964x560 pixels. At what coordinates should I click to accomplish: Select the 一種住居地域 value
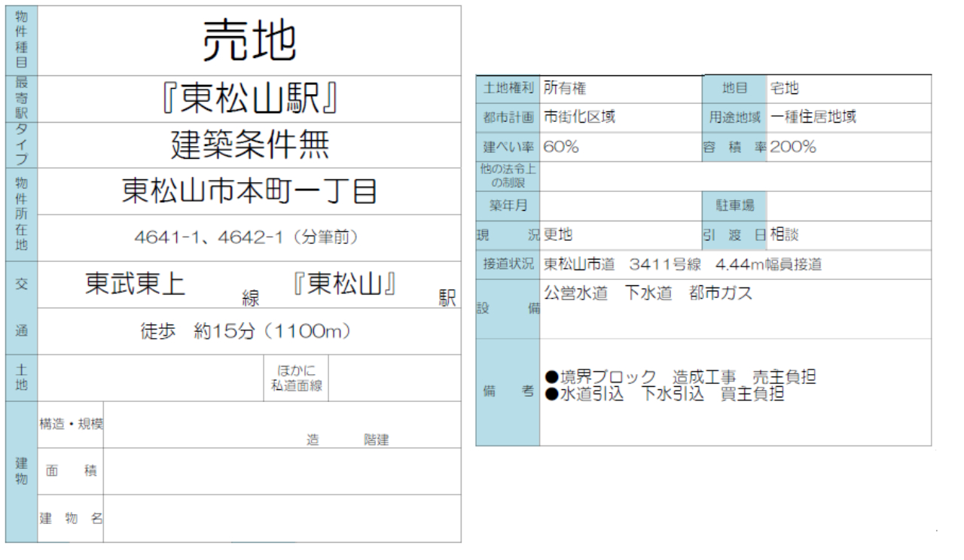pos(813,117)
